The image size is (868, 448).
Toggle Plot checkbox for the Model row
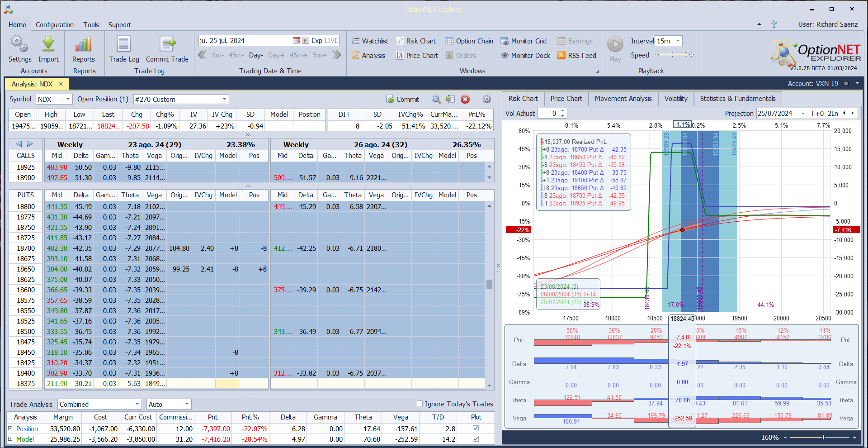pyautogui.click(x=476, y=438)
